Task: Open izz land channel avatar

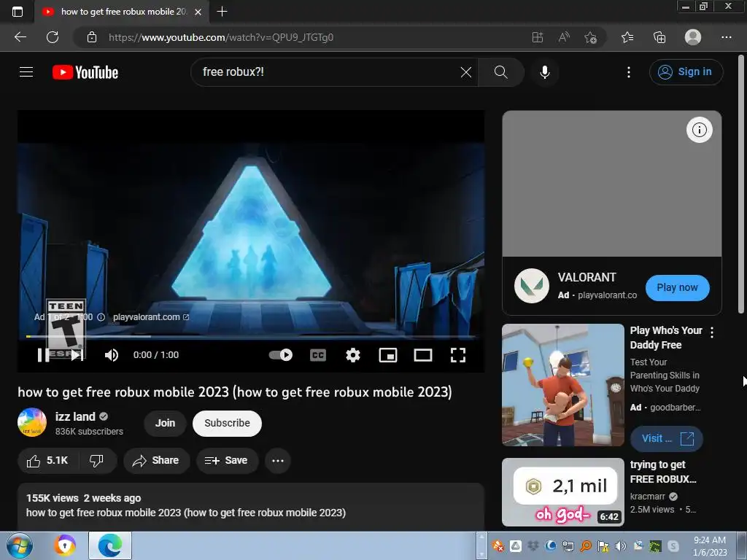Action: point(32,422)
